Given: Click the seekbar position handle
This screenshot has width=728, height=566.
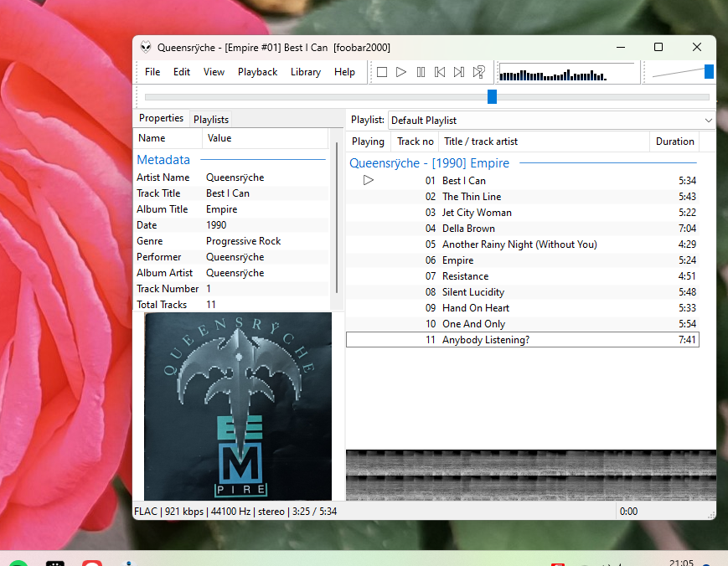Looking at the screenshot, I should tap(492, 97).
